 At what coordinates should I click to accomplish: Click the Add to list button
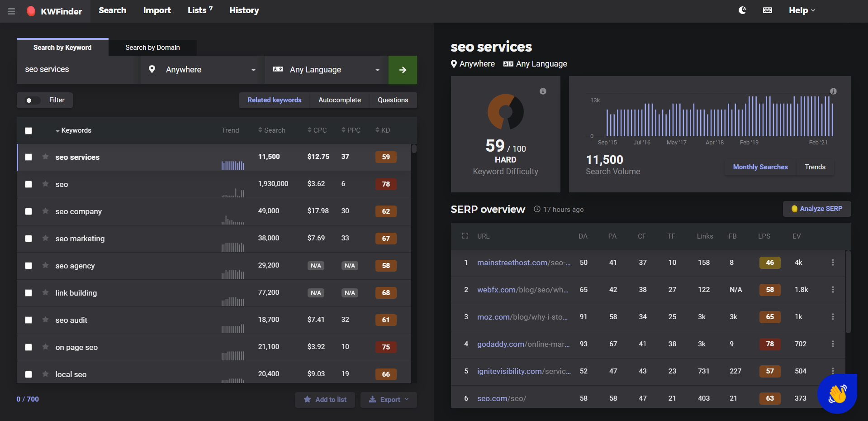pyautogui.click(x=325, y=400)
